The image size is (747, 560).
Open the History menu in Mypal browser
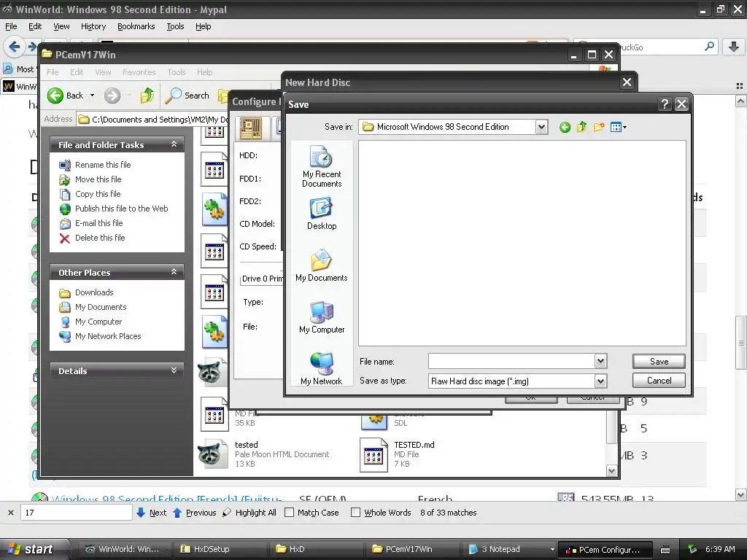click(93, 26)
